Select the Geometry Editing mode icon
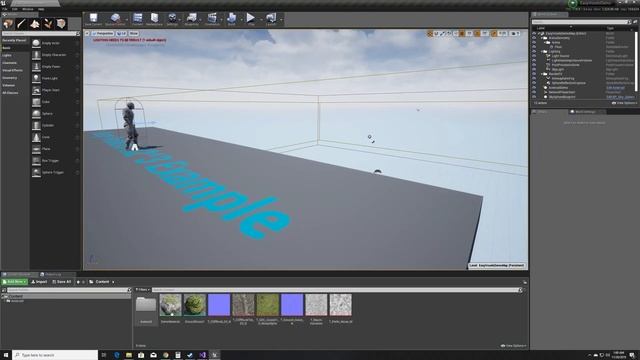 61,24
